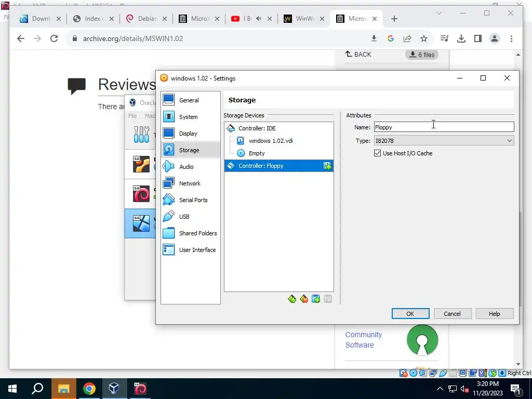Screen dimensions: 532x399
Task: Click the audio icon in the VM status bar
Action: (x=423, y=373)
